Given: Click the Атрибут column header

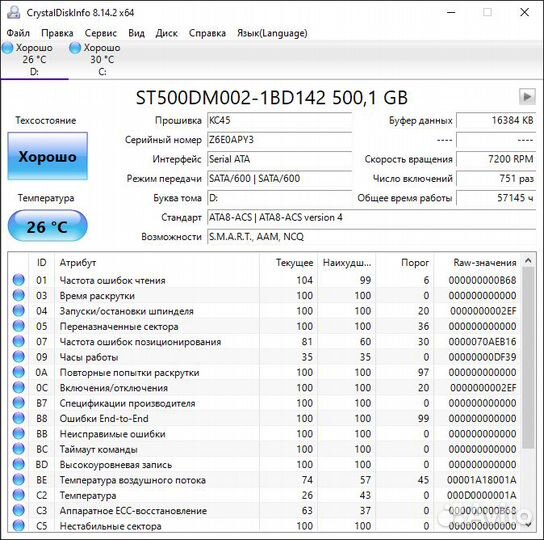Looking at the screenshot, I should 157,262.
